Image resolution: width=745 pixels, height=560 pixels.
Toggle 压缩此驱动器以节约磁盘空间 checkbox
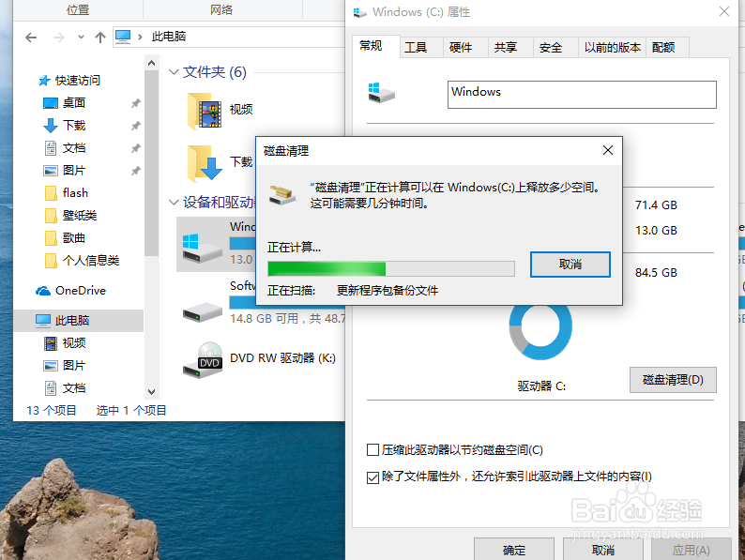coord(373,450)
